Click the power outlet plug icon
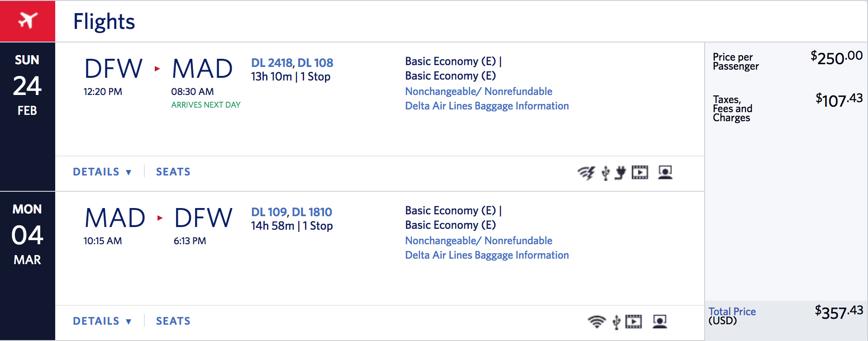The image size is (868, 341). (x=620, y=172)
